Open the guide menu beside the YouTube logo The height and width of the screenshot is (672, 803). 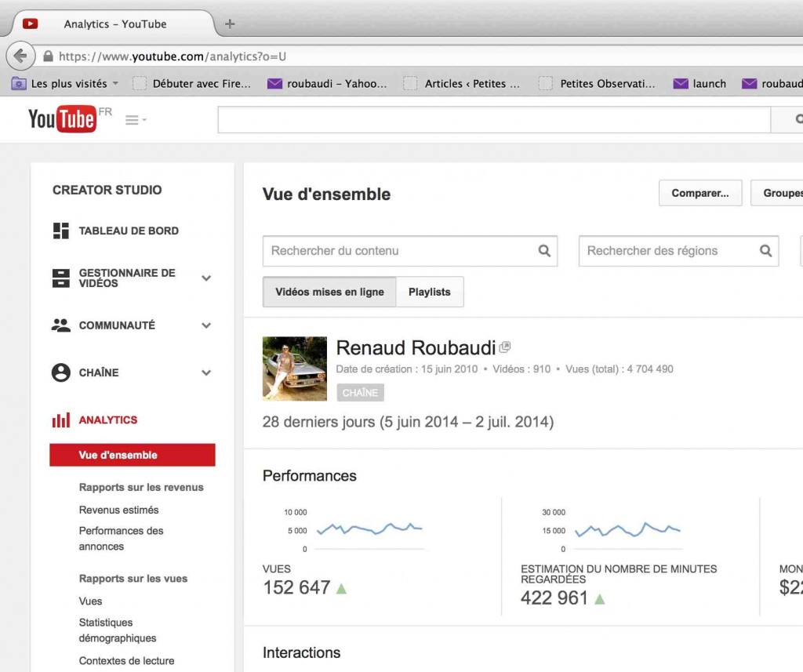click(135, 119)
